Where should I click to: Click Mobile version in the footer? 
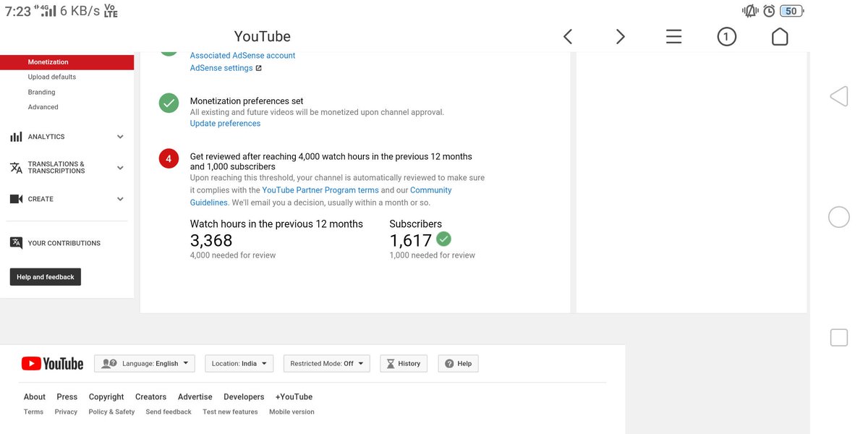[x=292, y=412]
